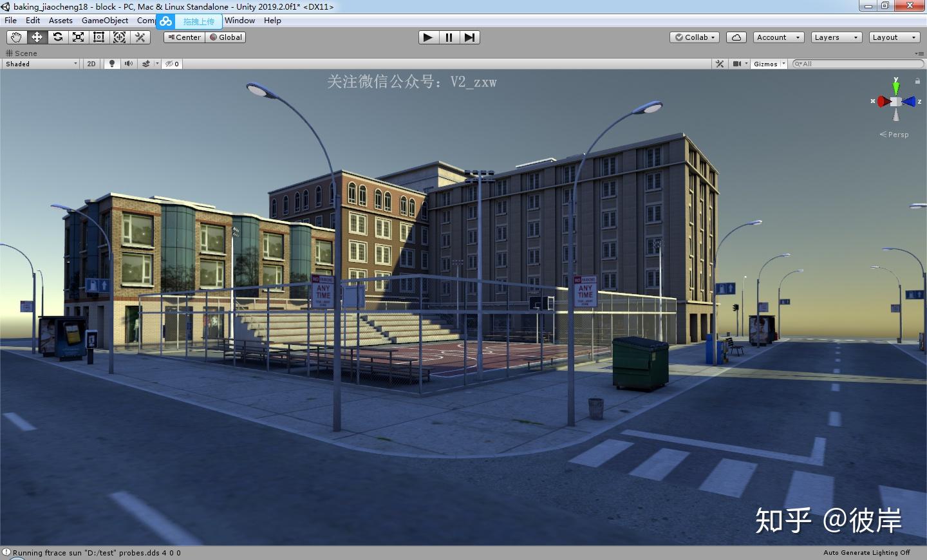Toggle scene audio speaker icon
The width and height of the screenshot is (927, 560).
(x=128, y=64)
